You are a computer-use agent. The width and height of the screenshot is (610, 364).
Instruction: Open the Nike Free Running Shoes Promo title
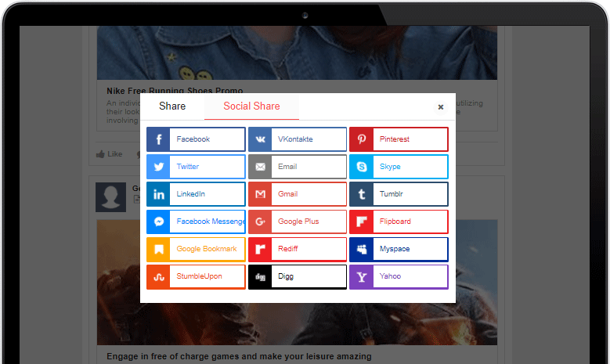175,91
